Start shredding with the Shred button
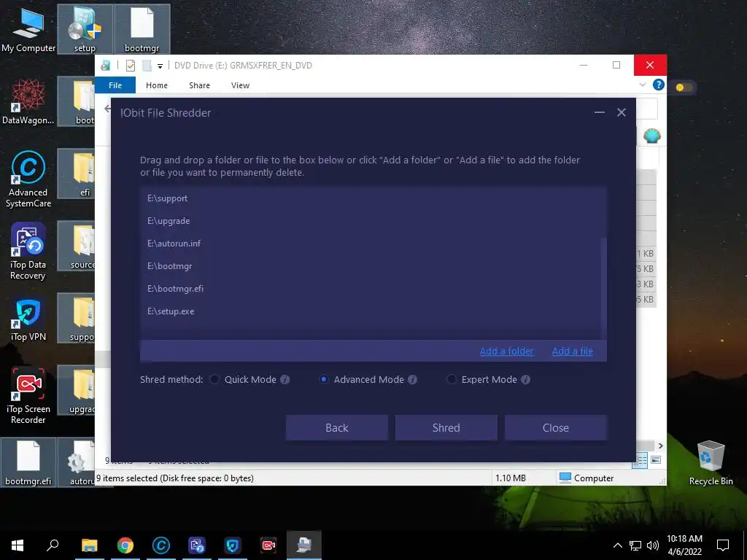The height and width of the screenshot is (560, 747). 446,427
